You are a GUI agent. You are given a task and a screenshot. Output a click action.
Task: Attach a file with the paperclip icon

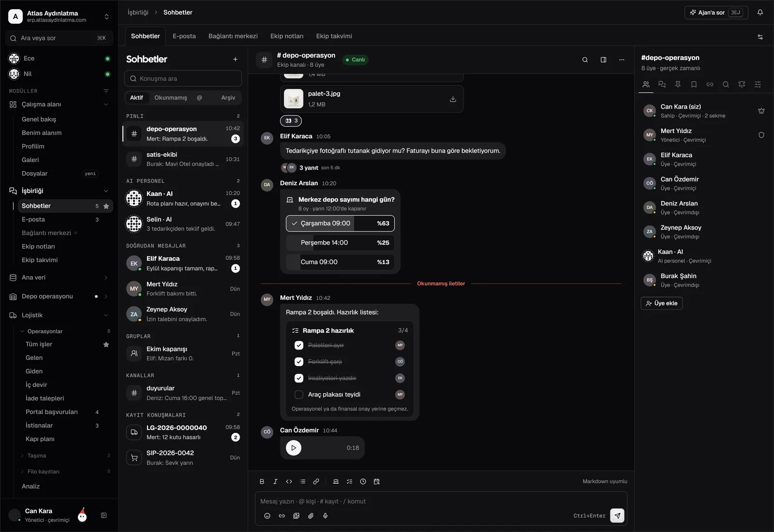[311, 516]
